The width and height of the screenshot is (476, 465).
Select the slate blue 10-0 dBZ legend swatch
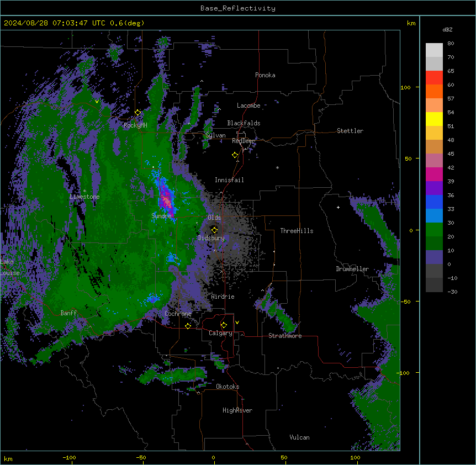click(434, 257)
